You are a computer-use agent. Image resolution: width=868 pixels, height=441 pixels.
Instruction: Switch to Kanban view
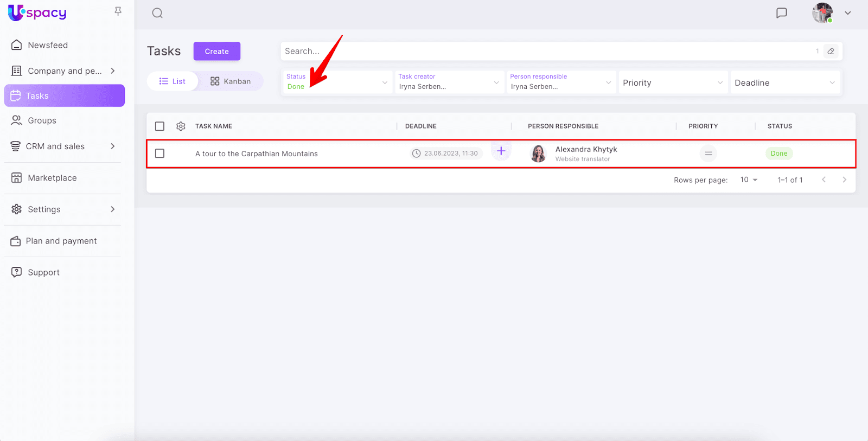pos(231,81)
